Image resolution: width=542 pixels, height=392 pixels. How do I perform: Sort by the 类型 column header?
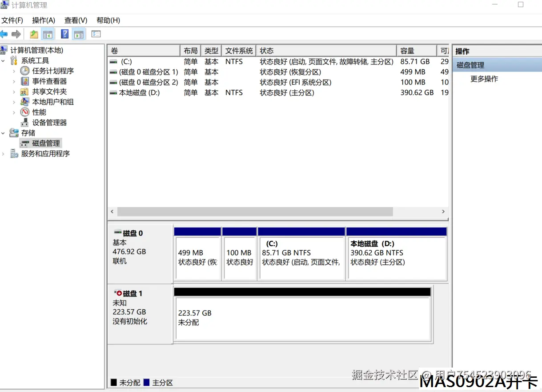pyautogui.click(x=211, y=51)
